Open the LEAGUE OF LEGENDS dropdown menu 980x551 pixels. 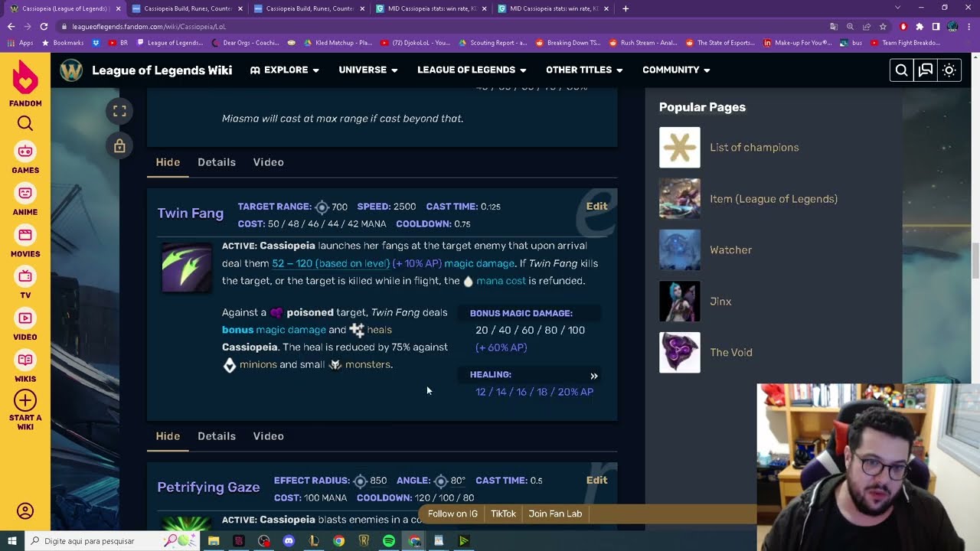click(472, 70)
